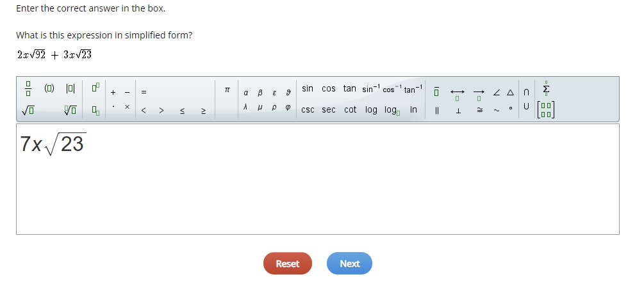Insert a superscript exponent template
This screenshot has height=286, width=644.
click(x=95, y=88)
